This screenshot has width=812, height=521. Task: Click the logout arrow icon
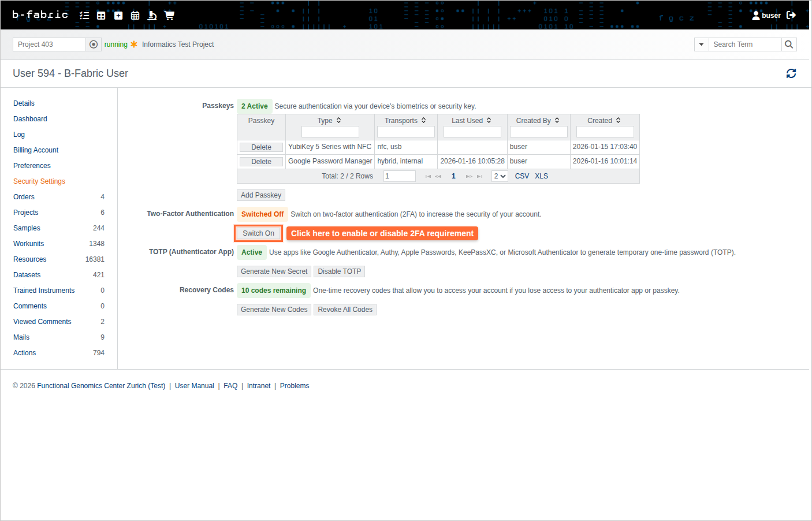pyautogui.click(x=791, y=16)
